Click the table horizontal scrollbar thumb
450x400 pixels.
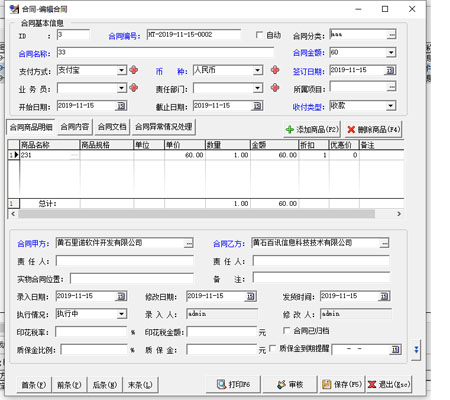pos(197,214)
